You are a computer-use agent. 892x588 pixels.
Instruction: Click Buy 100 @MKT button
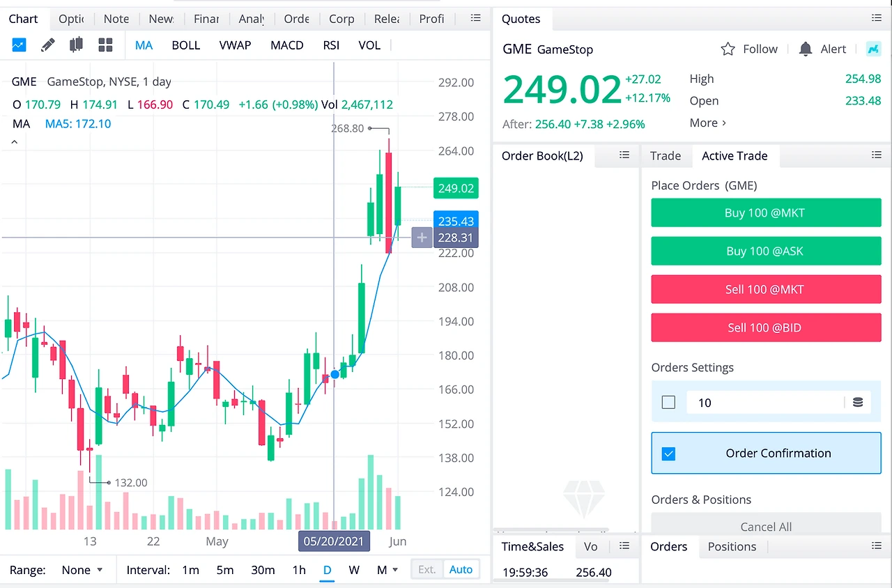point(766,213)
